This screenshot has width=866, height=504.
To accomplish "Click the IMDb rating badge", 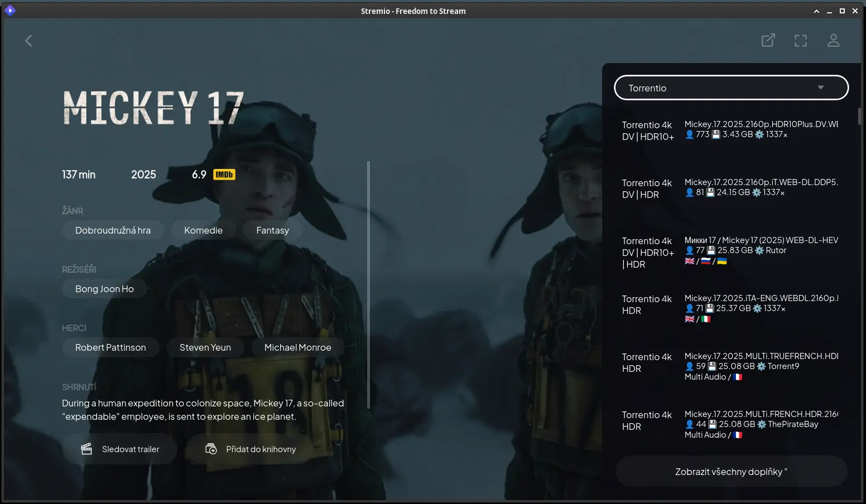I will point(224,175).
